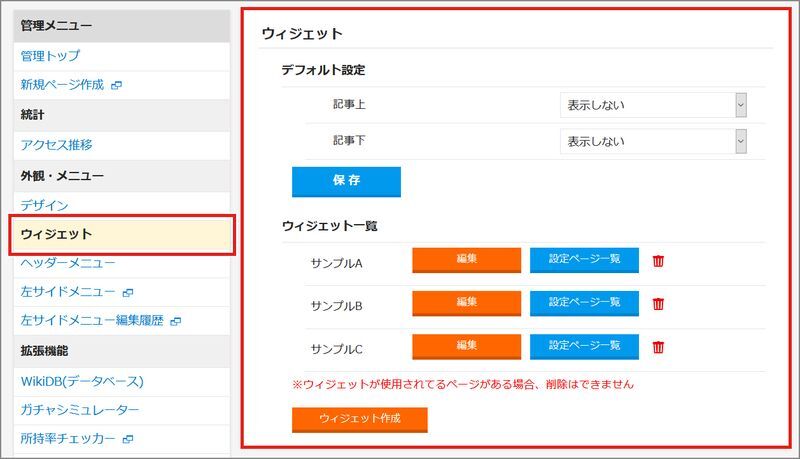The height and width of the screenshot is (459, 800).
Task: Launch ガチャシミュレーター from the sidebar
Action: 80,410
